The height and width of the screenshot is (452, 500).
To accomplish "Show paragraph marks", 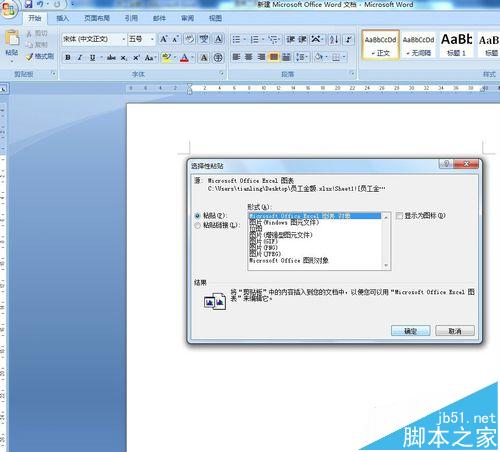I will click(349, 39).
